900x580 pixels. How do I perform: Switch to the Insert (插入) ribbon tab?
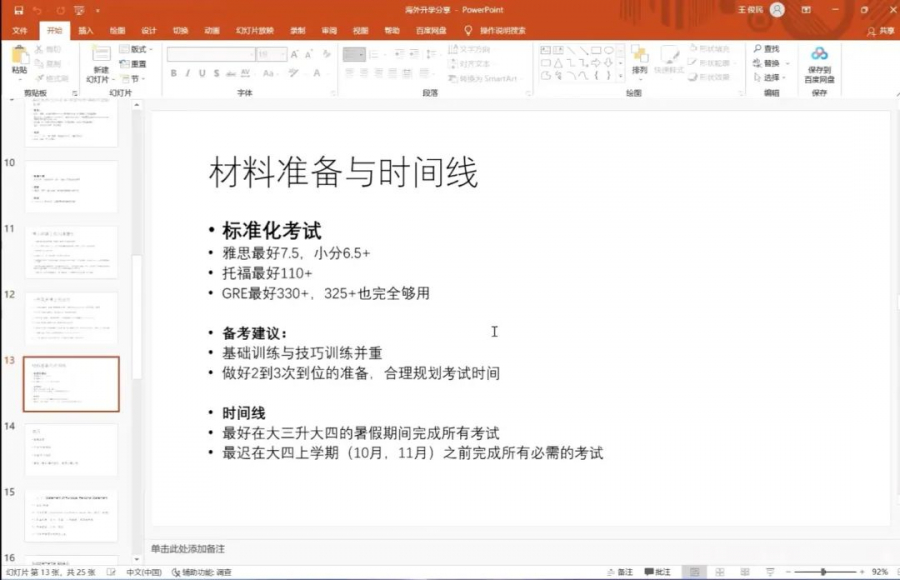pos(87,30)
